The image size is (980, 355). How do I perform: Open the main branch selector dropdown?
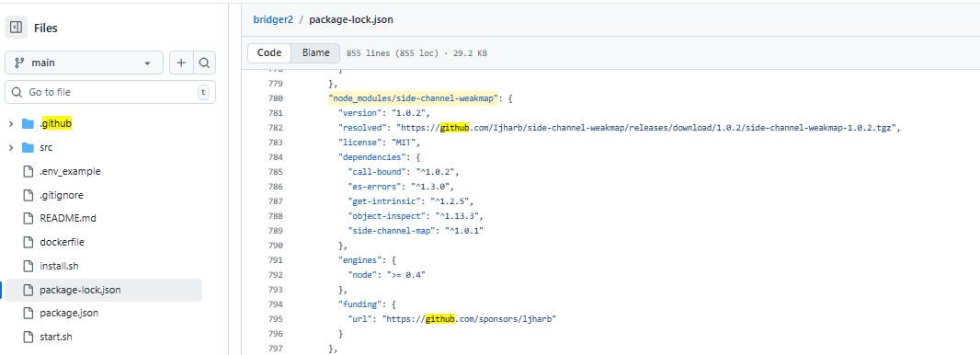pyautogui.click(x=84, y=63)
